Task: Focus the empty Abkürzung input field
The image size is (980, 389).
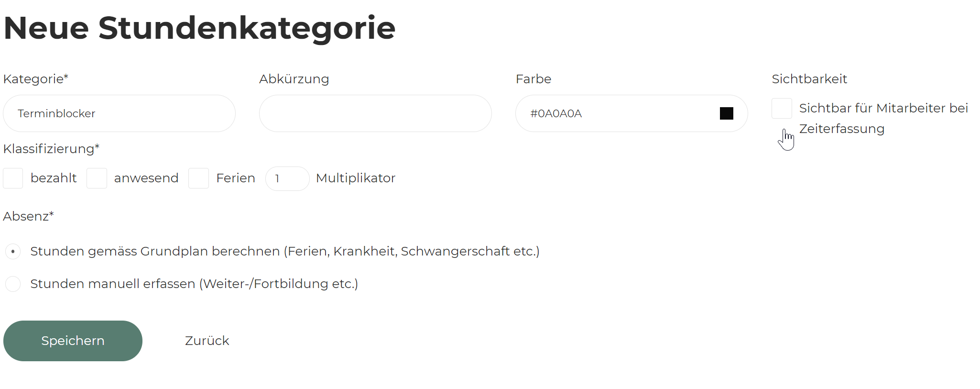Action: (375, 113)
